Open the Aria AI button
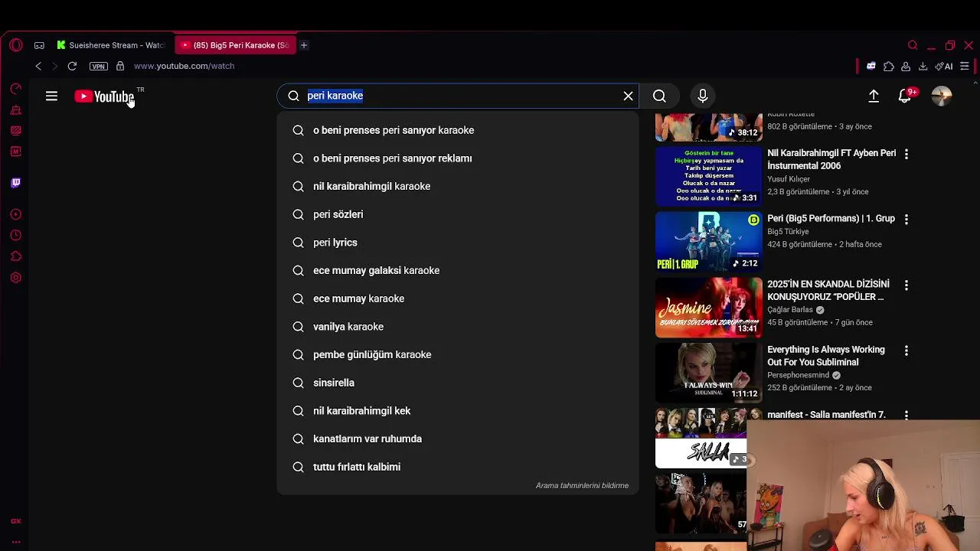 coord(944,67)
